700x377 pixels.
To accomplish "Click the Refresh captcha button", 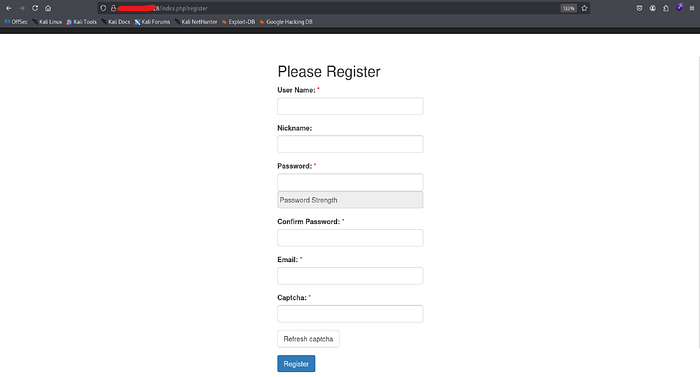I will click(x=308, y=339).
